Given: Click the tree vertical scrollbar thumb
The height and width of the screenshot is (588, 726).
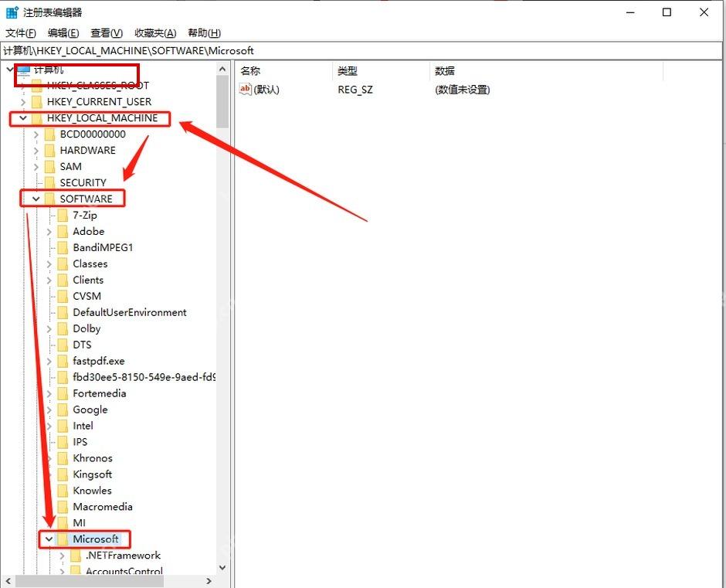Looking at the screenshot, I should pos(222,101).
